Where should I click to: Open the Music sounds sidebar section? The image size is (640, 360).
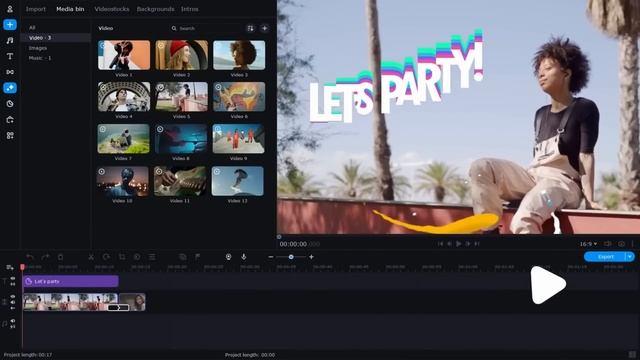pos(10,40)
